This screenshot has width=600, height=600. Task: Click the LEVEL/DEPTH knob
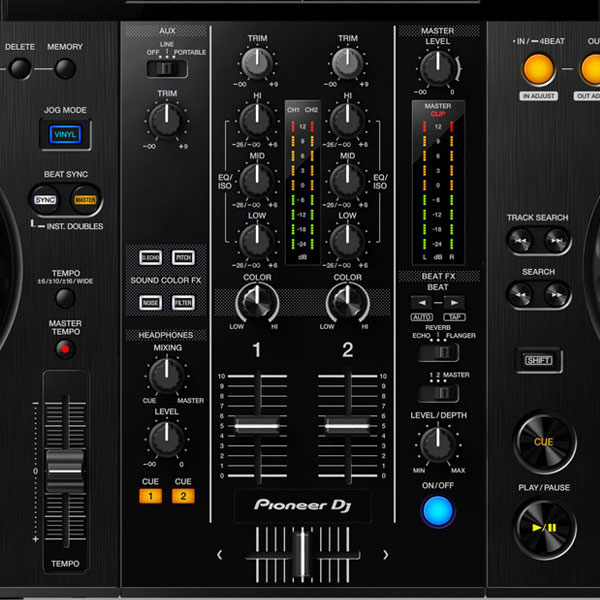pyautogui.click(x=438, y=445)
